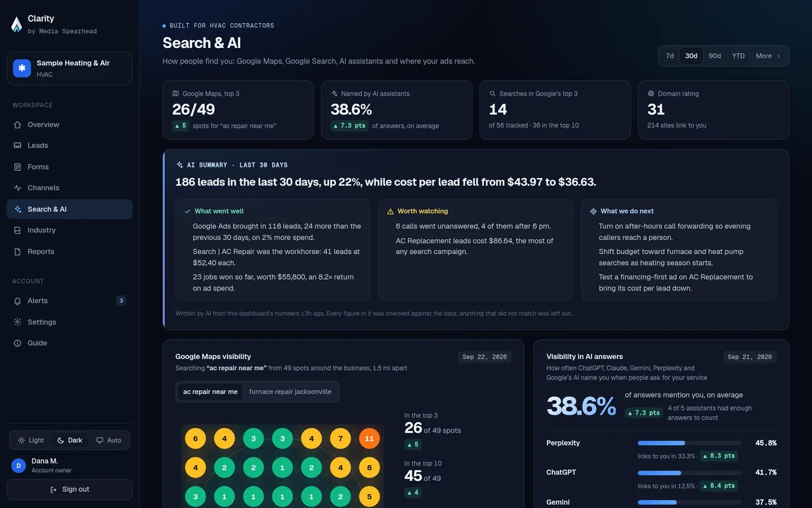Click the Forms document icon
Screen dimensions: 812x508
point(18,167)
